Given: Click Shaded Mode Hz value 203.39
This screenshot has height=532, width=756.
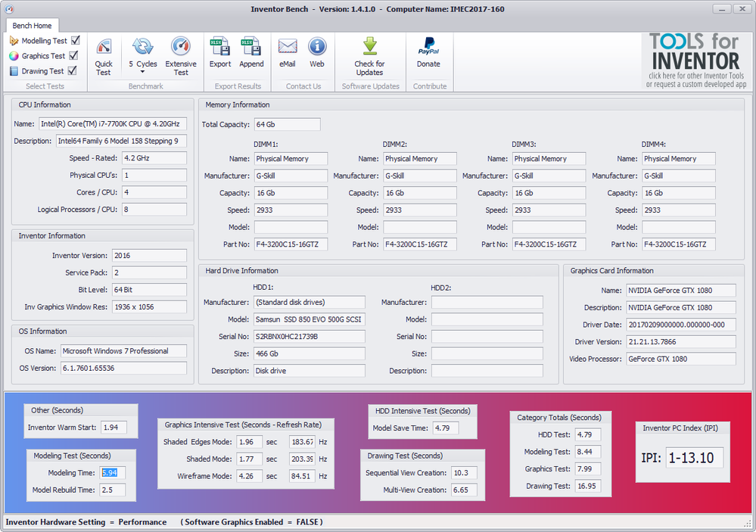Looking at the screenshot, I should click(x=302, y=459).
